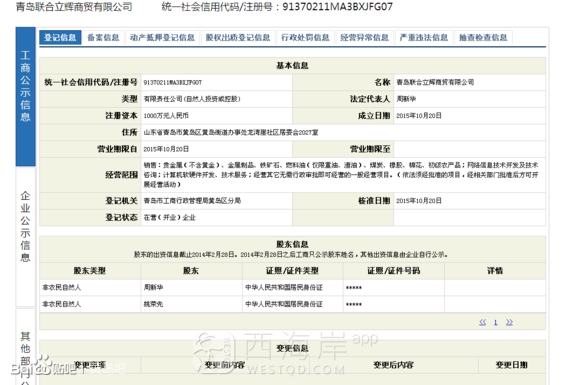Viewport: 580px width, 385px height.
Task: Open the 企业公示信息 sidebar section
Action: (25, 237)
